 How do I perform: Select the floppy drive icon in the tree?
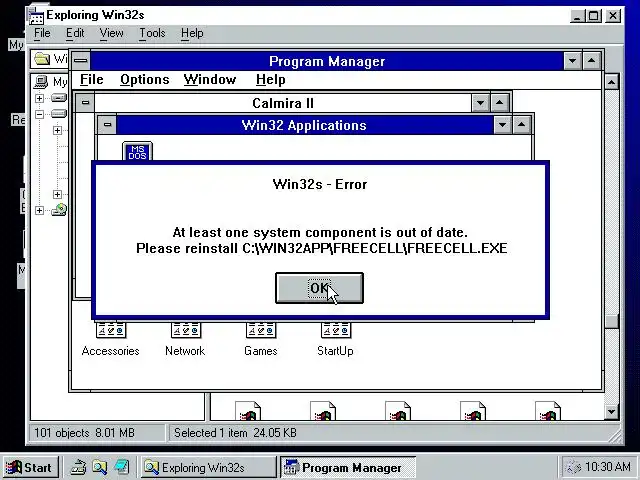tap(59, 98)
